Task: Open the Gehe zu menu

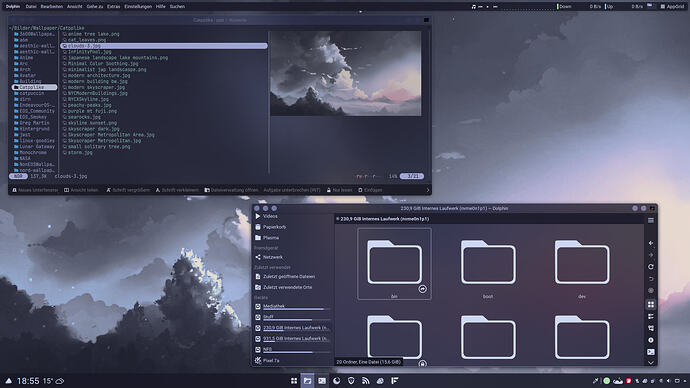Action: pyautogui.click(x=95, y=7)
